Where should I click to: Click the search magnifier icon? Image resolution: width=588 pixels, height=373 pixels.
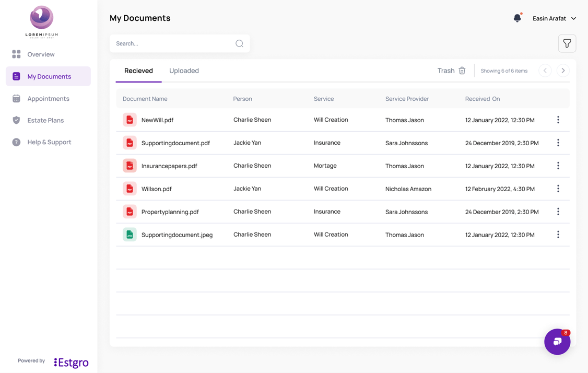click(239, 43)
